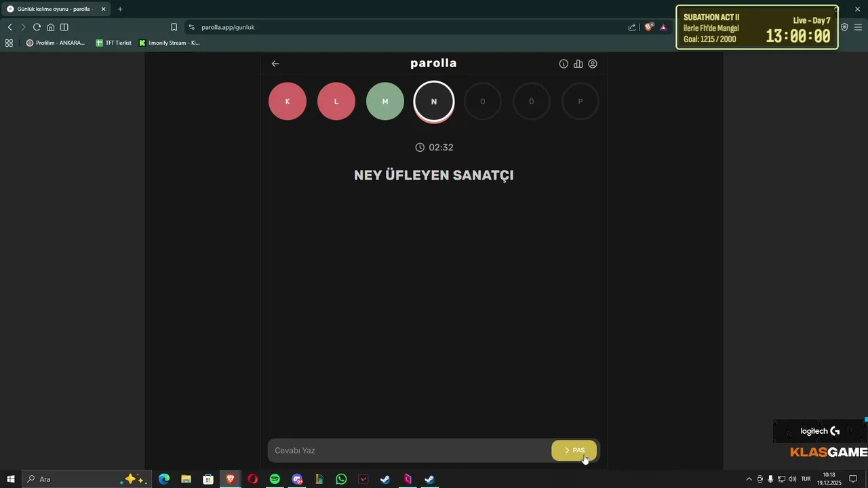868x488 pixels.
Task: Open a new browser tab
Action: pyautogui.click(x=120, y=9)
